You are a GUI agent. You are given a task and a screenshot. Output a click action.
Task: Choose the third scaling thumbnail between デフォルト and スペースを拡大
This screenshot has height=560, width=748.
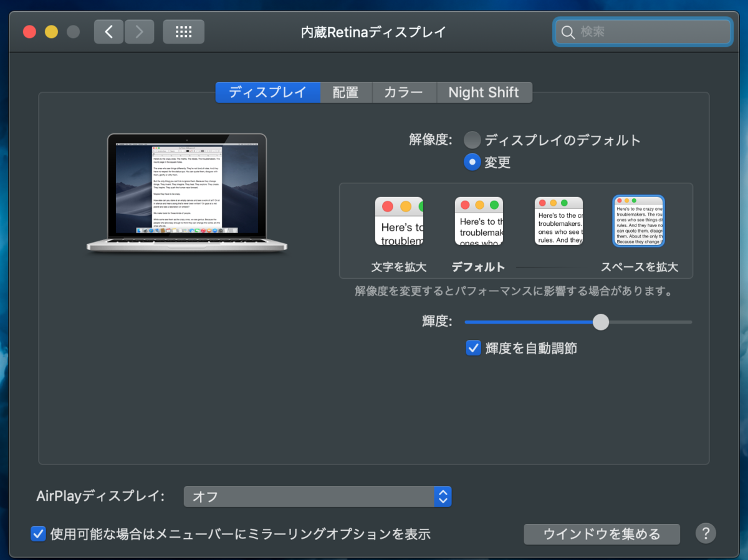559,221
